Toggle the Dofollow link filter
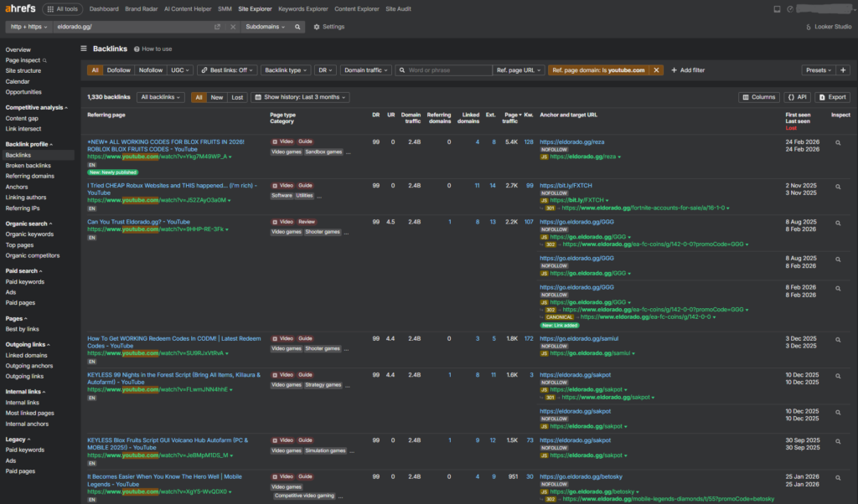Image resolution: width=858 pixels, height=504 pixels. coord(119,70)
